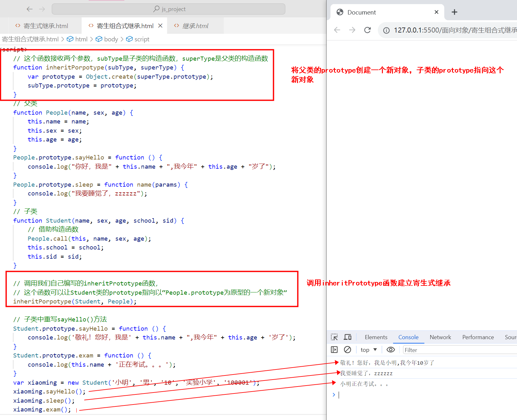
Task: Click the console message 敬礼！您好
Action: pos(387,363)
